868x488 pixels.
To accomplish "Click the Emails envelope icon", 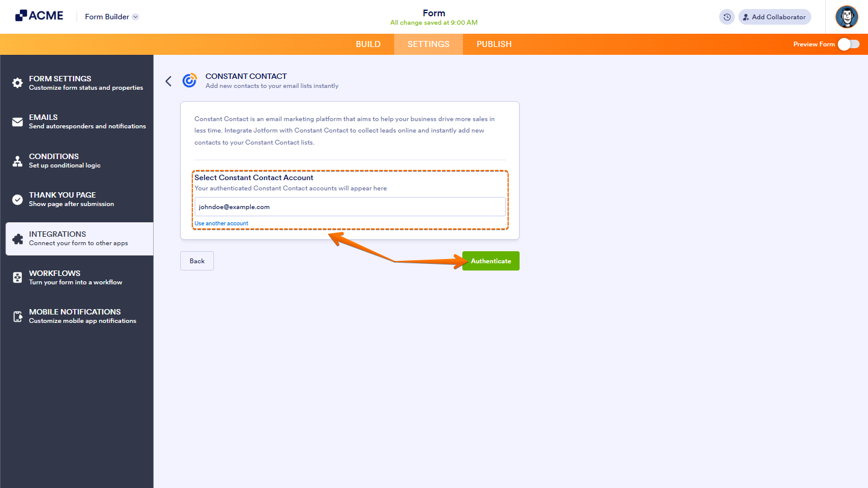I will coord(17,122).
